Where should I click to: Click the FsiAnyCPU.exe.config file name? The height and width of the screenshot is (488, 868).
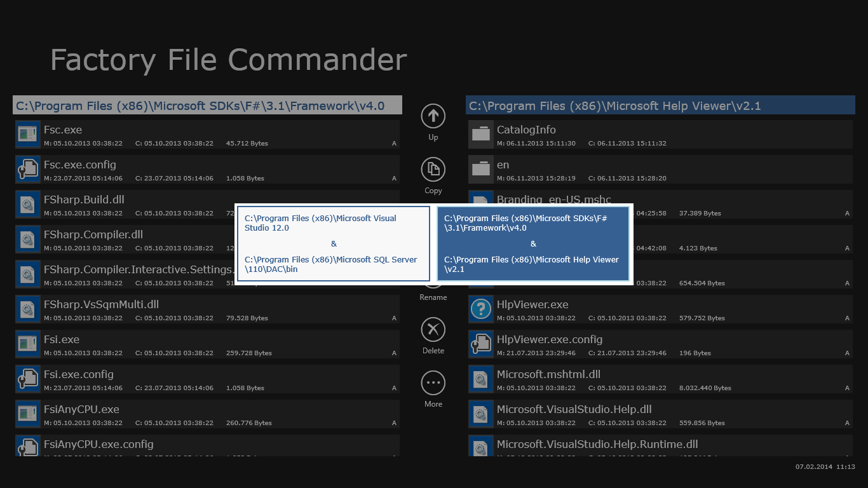tap(98, 445)
